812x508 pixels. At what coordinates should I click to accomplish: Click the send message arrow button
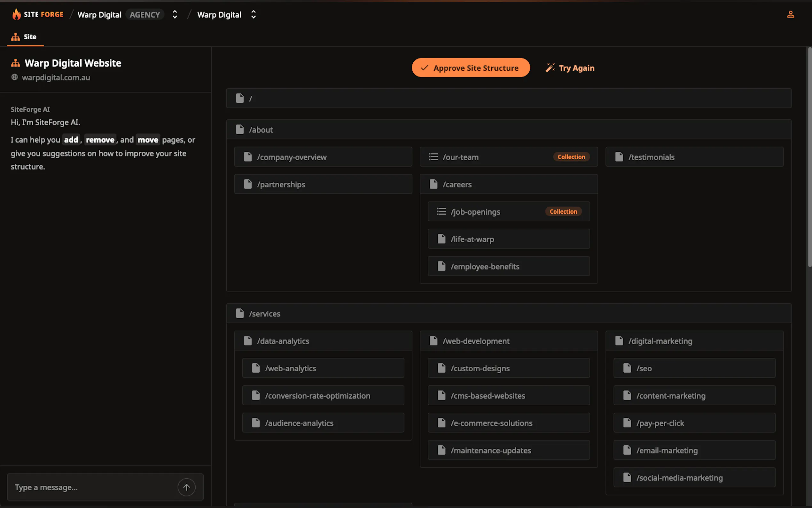click(x=186, y=487)
